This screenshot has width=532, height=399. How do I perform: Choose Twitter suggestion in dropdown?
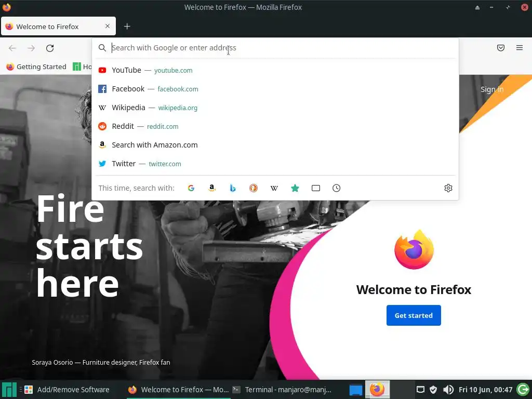275,164
